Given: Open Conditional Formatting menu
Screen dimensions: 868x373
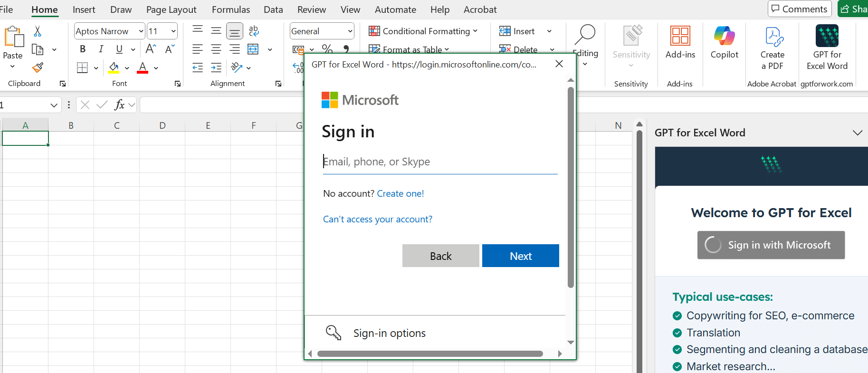Looking at the screenshot, I should pos(423,31).
